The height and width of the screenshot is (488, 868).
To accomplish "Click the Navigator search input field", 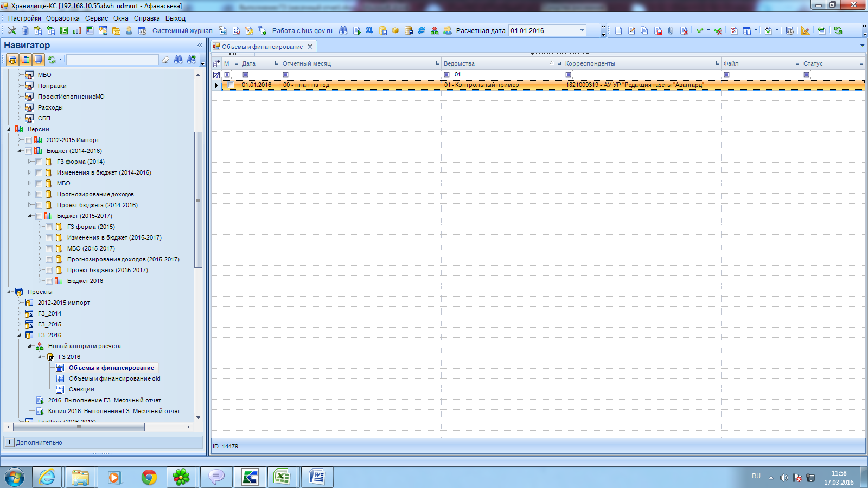I will pos(112,60).
